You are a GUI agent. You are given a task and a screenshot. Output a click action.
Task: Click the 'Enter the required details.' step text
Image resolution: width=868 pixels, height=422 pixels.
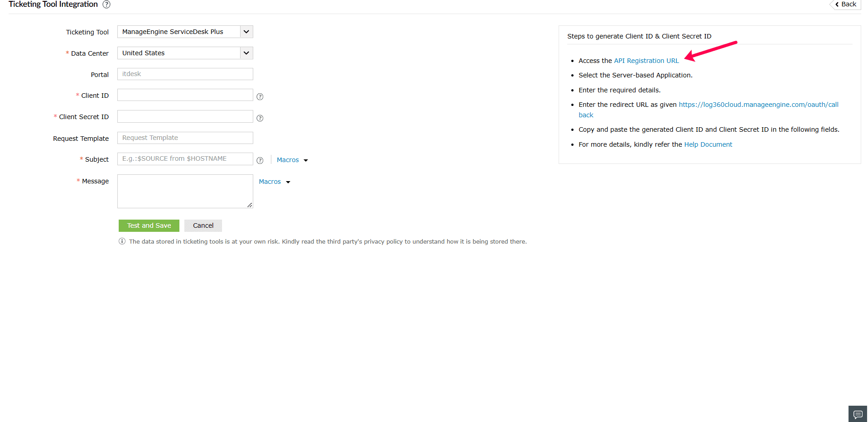(619, 90)
